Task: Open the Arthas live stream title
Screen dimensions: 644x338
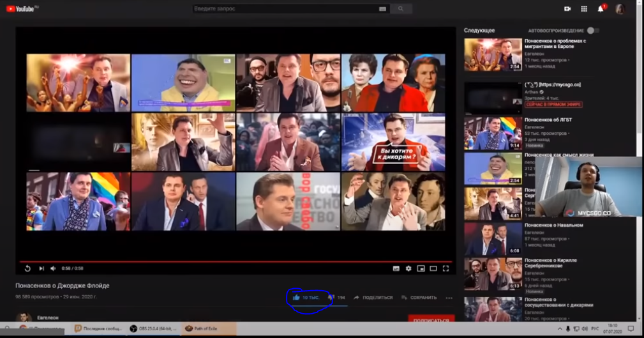Action: [553, 85]
